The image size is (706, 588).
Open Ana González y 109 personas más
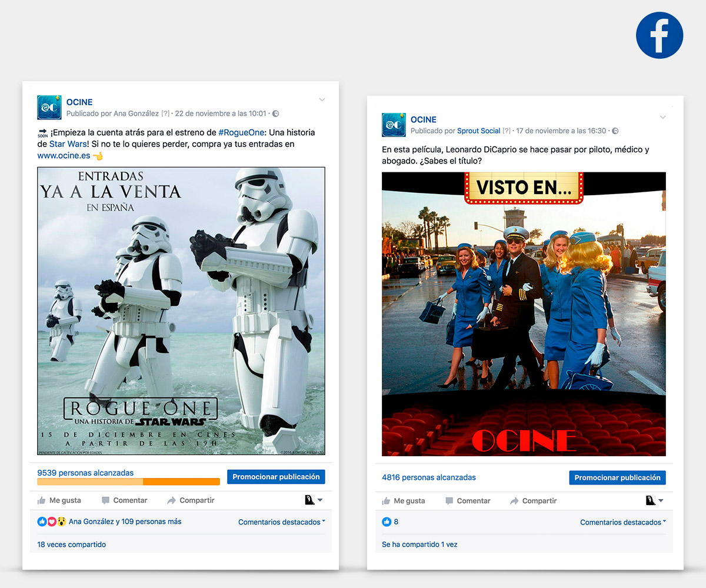[x=125, y=522]
